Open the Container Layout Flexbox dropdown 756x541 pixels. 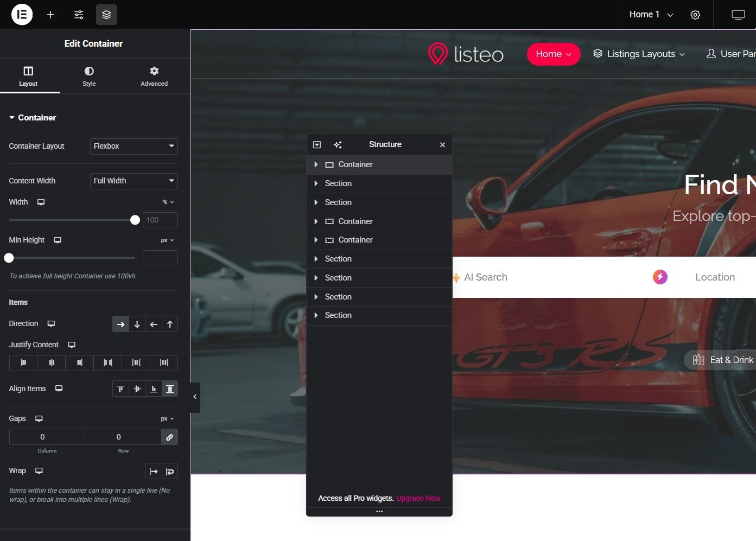(134, 146)
